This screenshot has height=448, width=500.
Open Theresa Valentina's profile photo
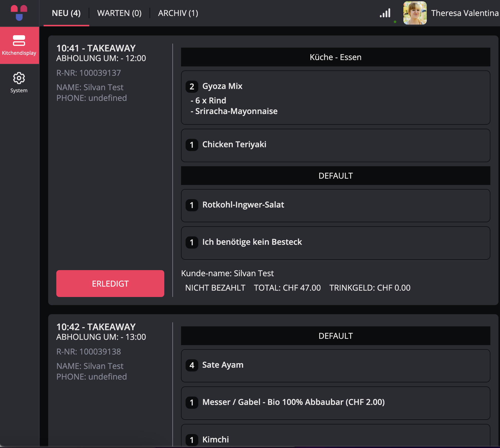(x=415, y=13)
